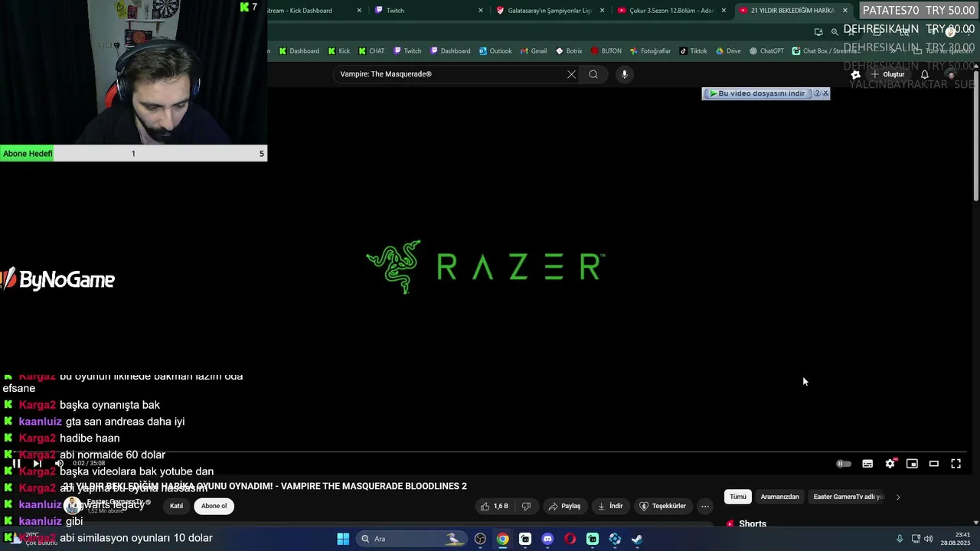
Task: Open OBS Studio from the taskbar
Action: tap(480, 539)
